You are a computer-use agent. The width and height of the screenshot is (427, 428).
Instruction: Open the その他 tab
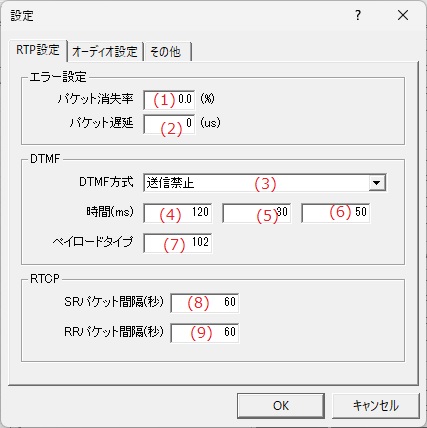166,52
